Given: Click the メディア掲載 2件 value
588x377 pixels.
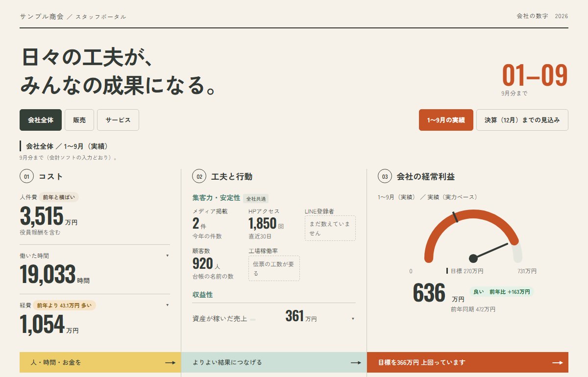Looking at the screenshot, I should (199, 224).
